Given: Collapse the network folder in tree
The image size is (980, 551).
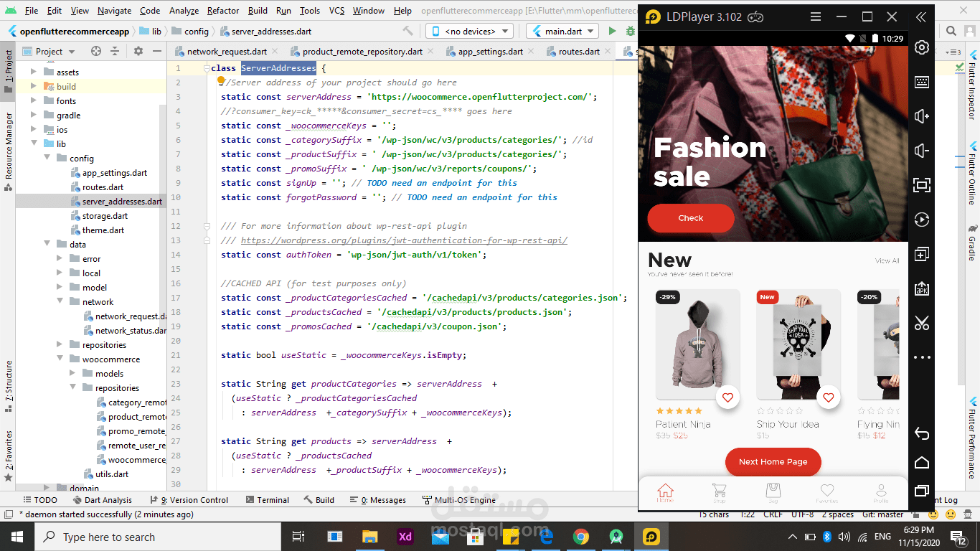Looking at the screenshot, I should pos(60,302).
